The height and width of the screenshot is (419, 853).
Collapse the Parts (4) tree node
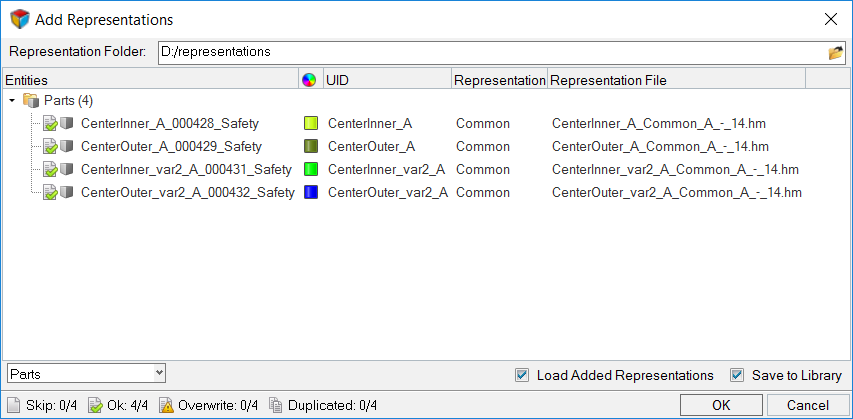[12, 101]
